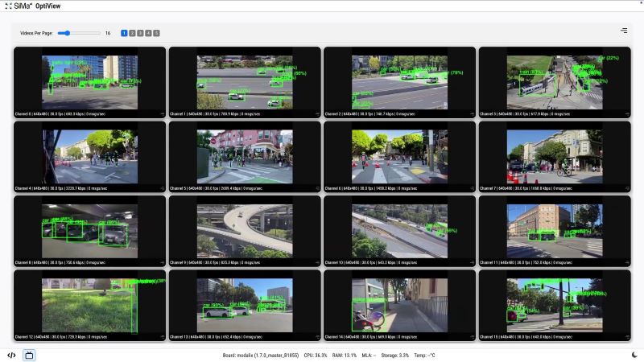Toggle dark mode with the moon icon

pos(634,355)
